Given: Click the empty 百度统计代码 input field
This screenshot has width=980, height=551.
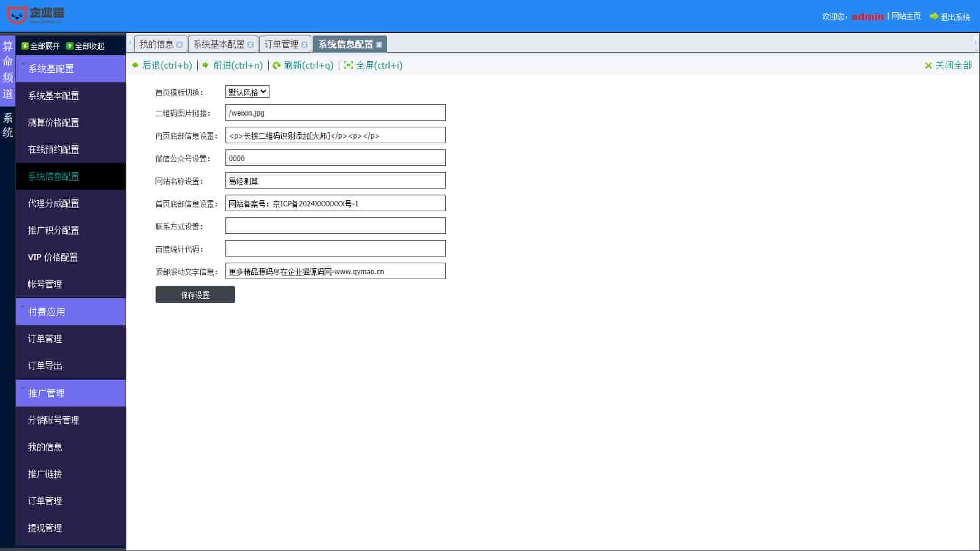Looking at the screenshot, I should pos(336,249).
